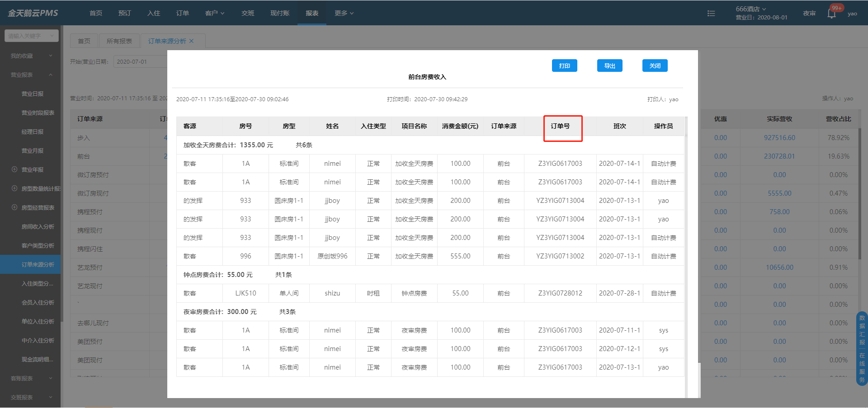Click the 打印 button in dialog
868x408 pixels.
[565, 66]
